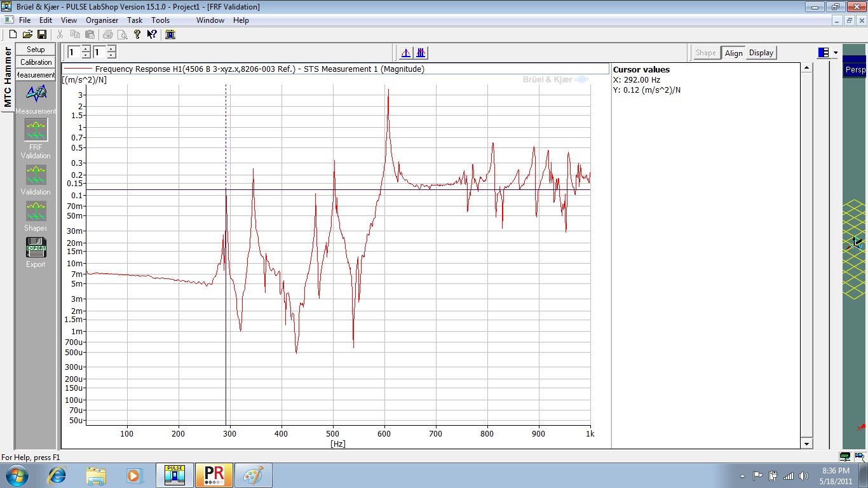
Task: Click the multi-peak cursor icon above the graph
Action: tap(421, 53)
